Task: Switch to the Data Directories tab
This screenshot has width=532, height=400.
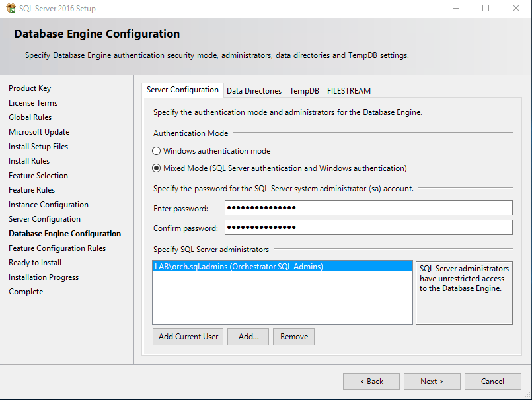Action: [254, 91]
